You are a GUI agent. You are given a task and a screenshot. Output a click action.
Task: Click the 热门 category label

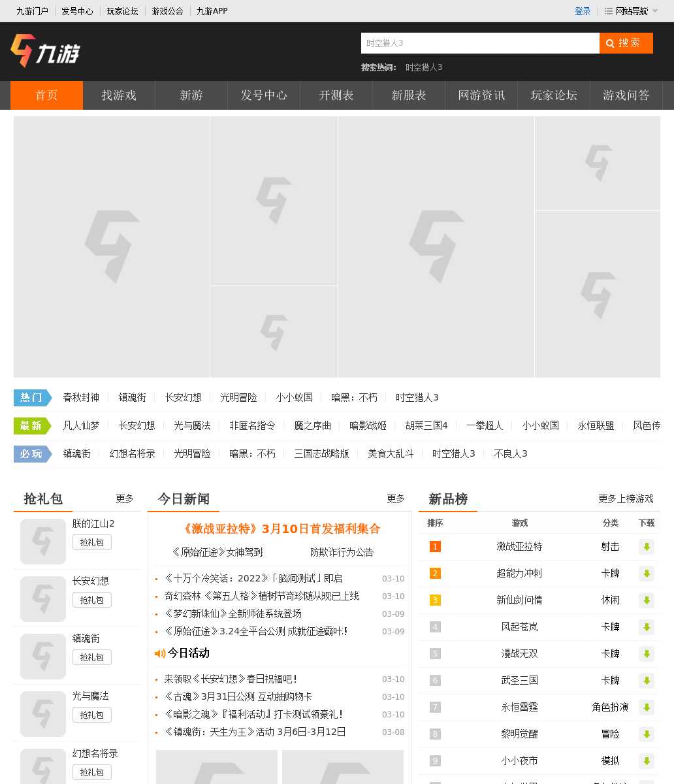(32, 397)
